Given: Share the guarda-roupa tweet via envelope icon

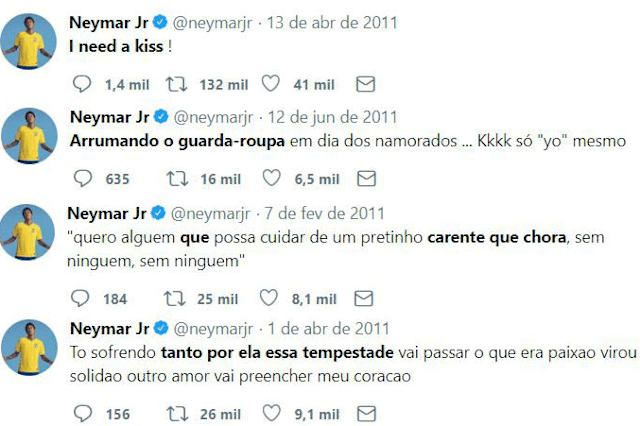Looking at the screenshot, I should click(367, 179).
